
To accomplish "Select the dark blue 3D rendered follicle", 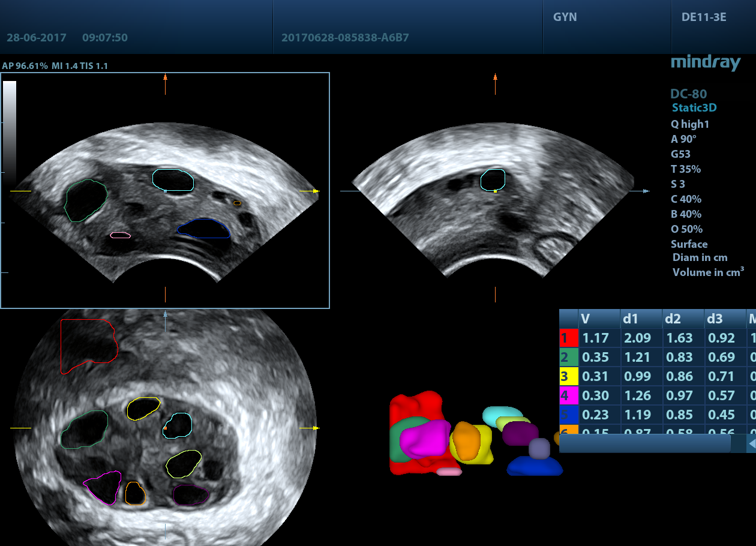I will 534,466.
